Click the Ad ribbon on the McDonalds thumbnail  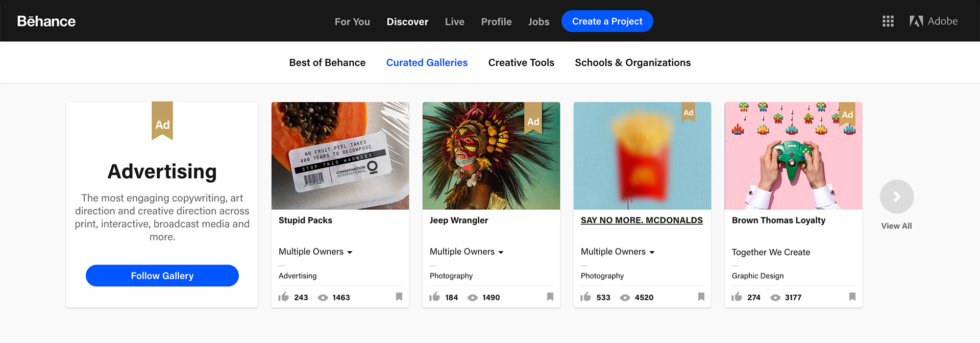click(x=689, y=112)
